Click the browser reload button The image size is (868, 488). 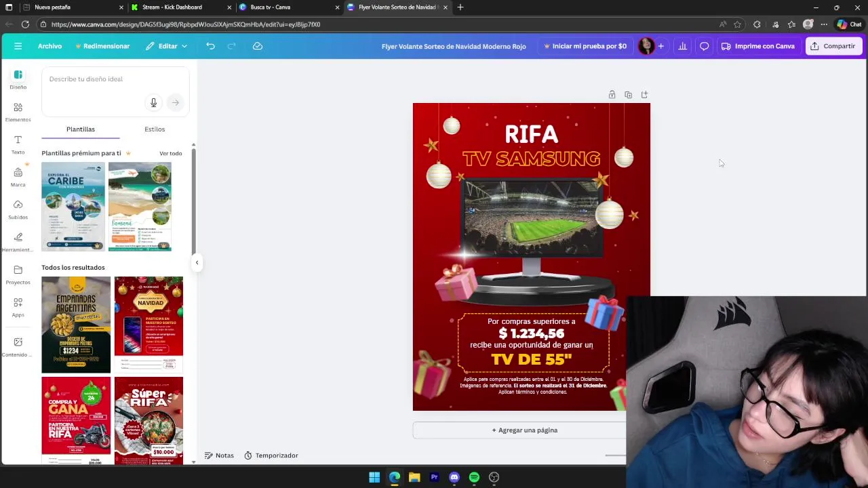[x=25, y=24]
